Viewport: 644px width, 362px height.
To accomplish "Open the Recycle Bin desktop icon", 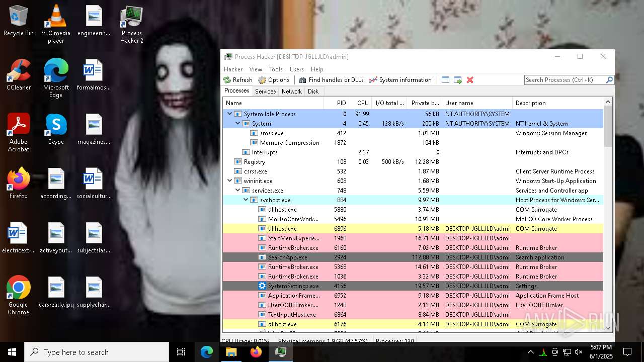I will coord(19,21).
